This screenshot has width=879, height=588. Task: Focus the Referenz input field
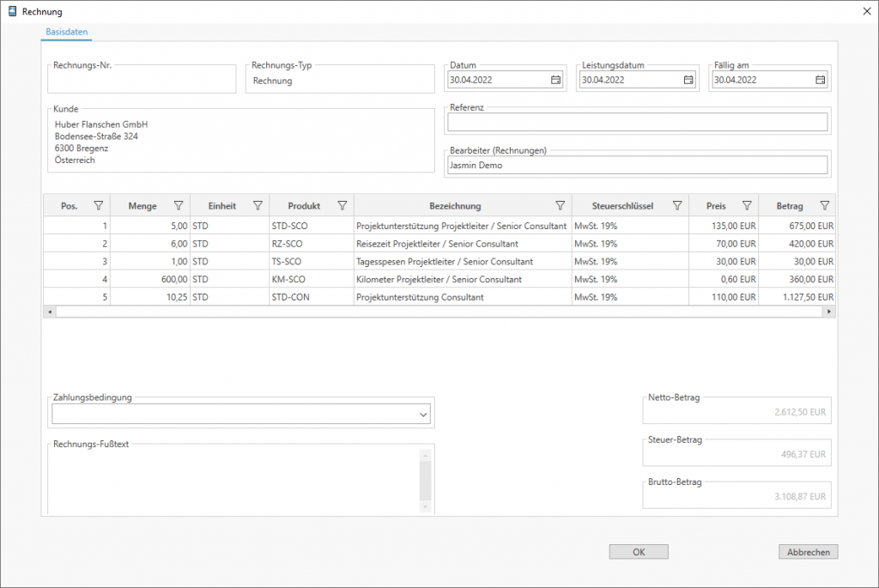coord(638,122)
